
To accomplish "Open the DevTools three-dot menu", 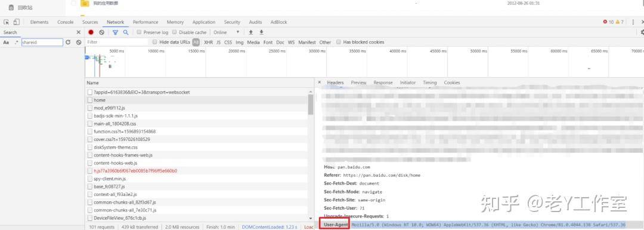I will (x=633, y=22).
